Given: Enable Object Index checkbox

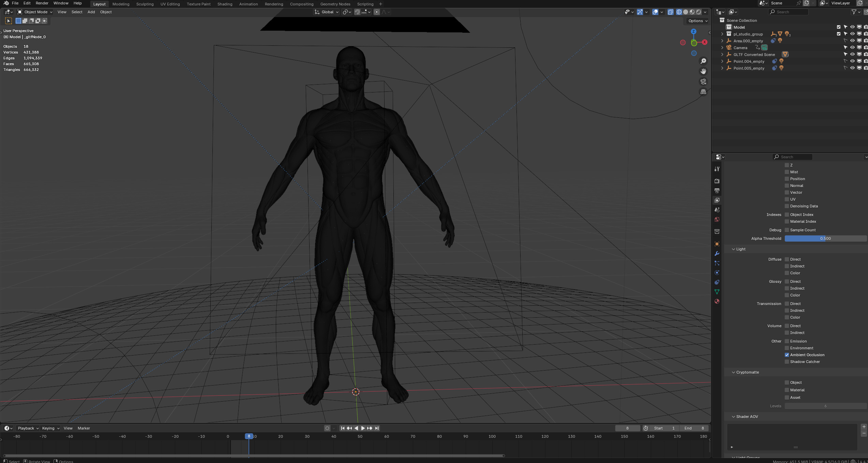Looking at the screenshot, I should [x=787, y=215].
